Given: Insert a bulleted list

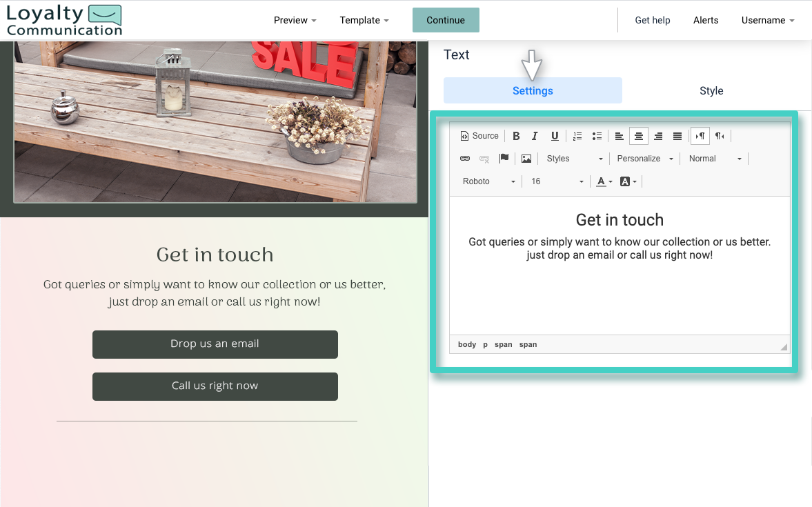Looking at the screenshot, I should tap(597, 136).
